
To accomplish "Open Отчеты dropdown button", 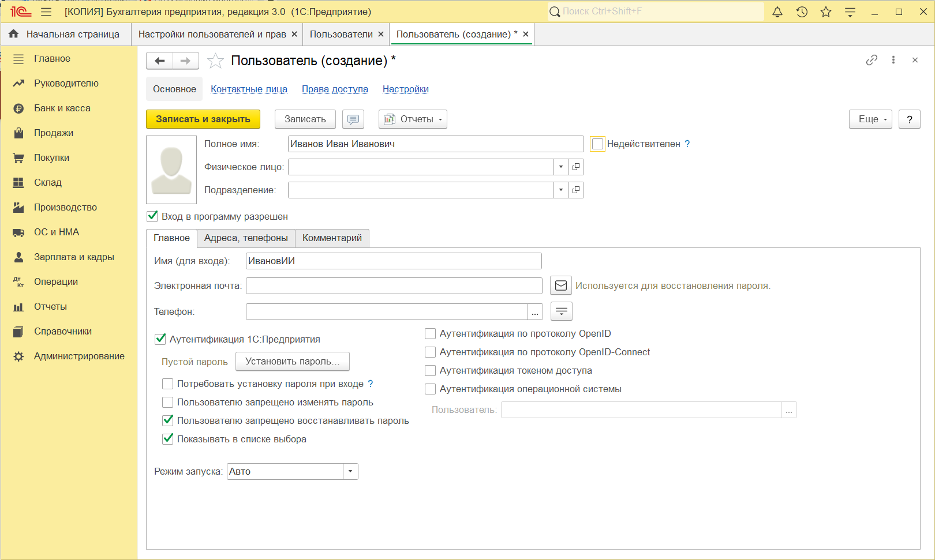I will (x=413, y=119).
